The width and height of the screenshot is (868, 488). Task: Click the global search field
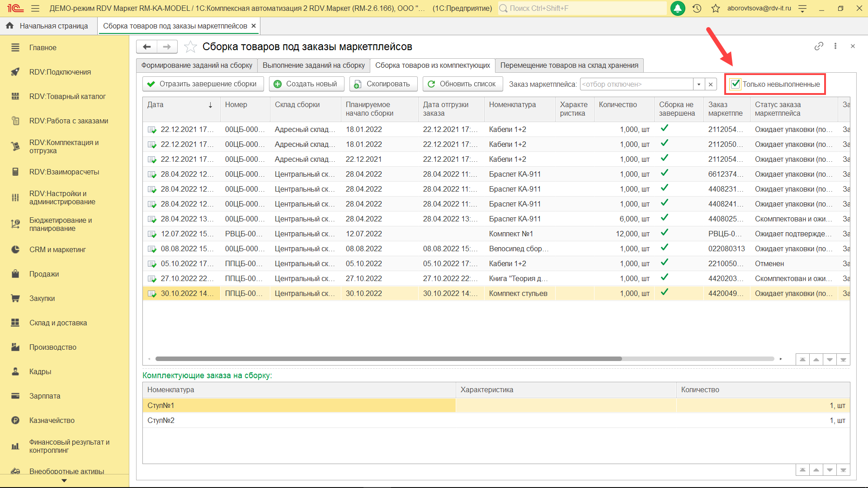(x=583, y=8)
